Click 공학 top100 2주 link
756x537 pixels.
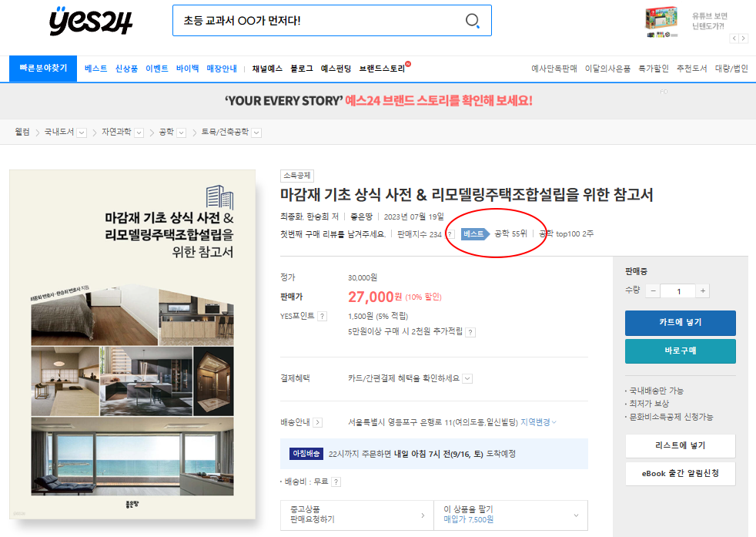(x=566, y=233)
